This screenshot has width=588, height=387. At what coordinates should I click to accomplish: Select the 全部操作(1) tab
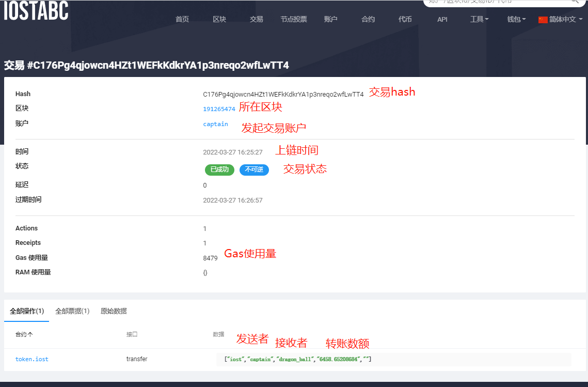click(26, 311)
